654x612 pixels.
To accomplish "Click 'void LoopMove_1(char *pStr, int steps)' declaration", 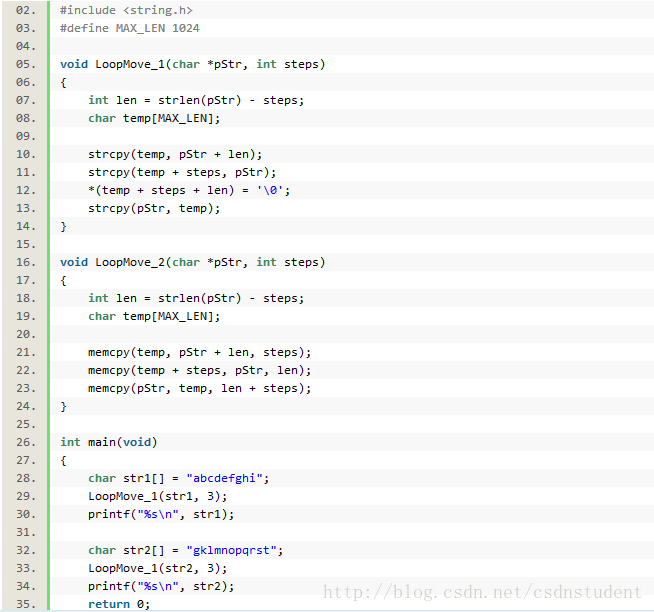I will tap(192, 64).
